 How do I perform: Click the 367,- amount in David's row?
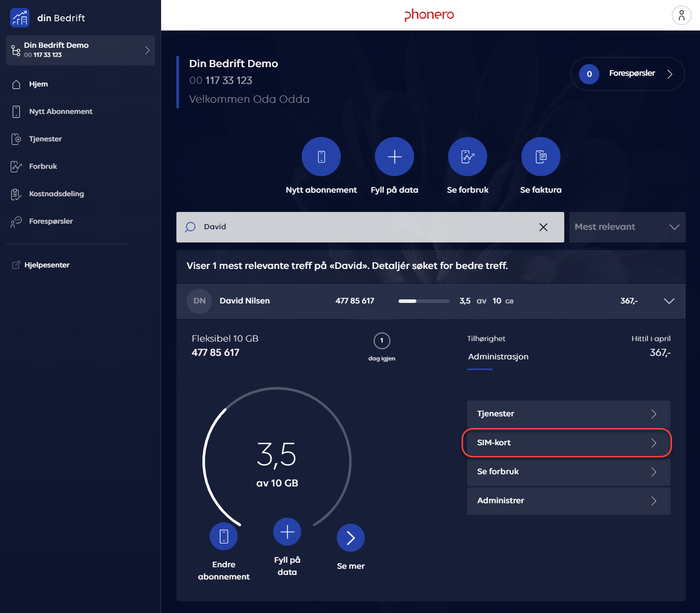pyautogui.click(x=629, y=301)
